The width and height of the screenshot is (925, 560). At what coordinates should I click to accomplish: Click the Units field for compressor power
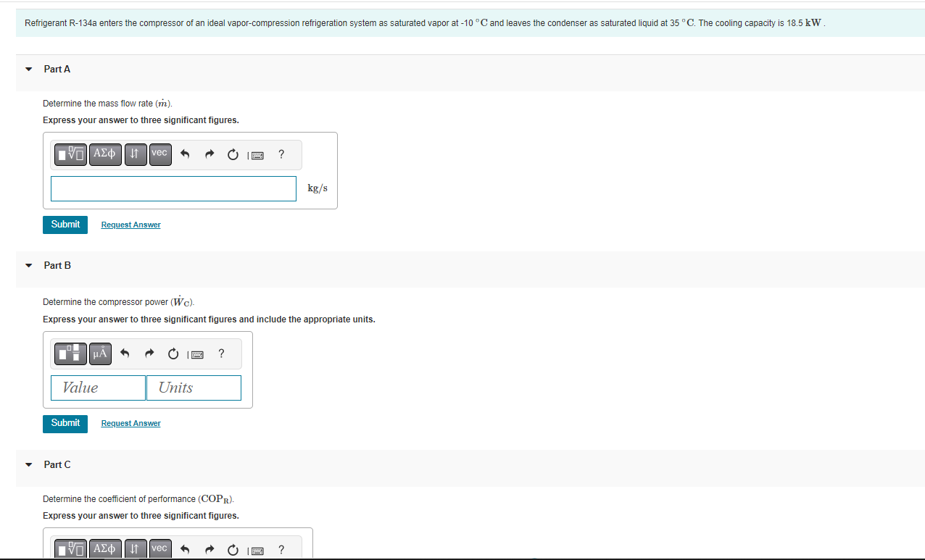pyautogui.click(x=194, y=388)
